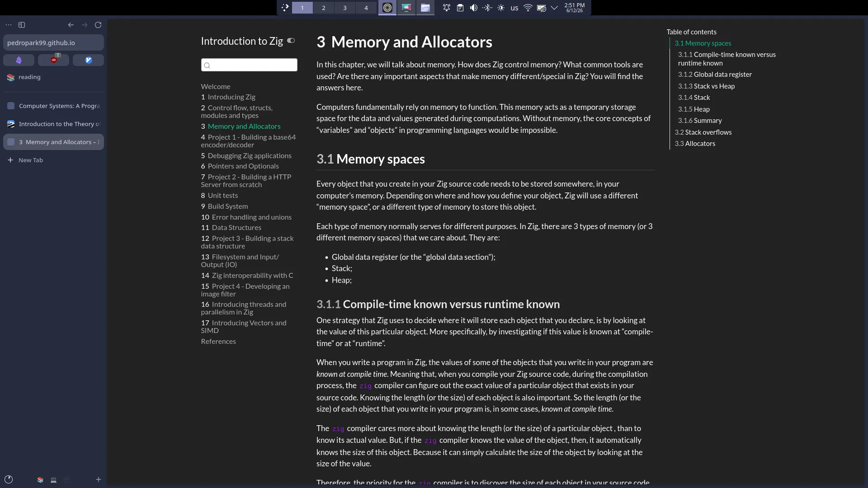Click the pedropark99.github.io address bar
868x488 pixels.
(53, 42)
